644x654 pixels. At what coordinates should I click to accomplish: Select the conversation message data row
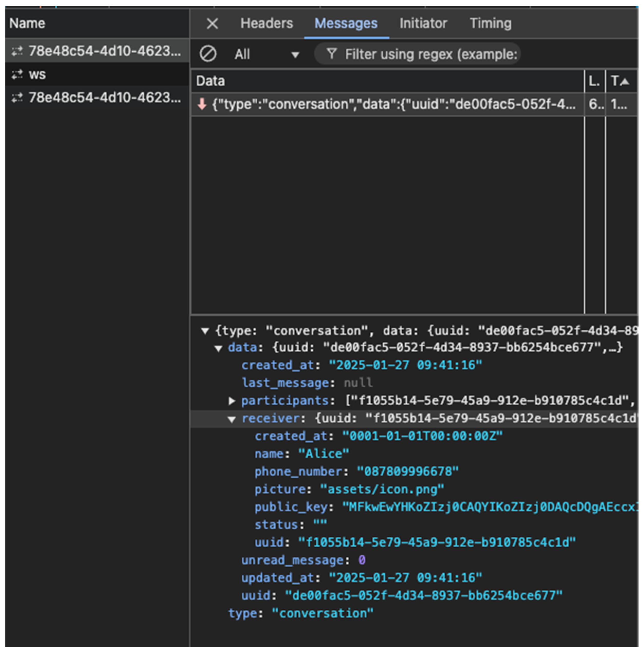coord(392,105)
